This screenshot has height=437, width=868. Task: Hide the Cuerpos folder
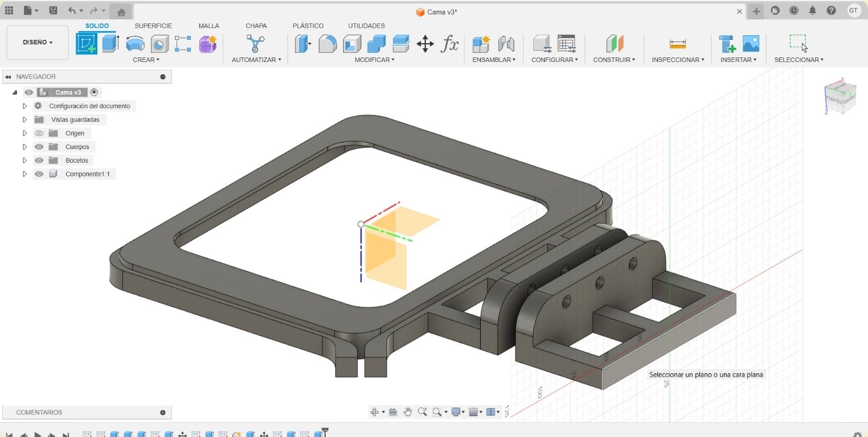[39, 147]
